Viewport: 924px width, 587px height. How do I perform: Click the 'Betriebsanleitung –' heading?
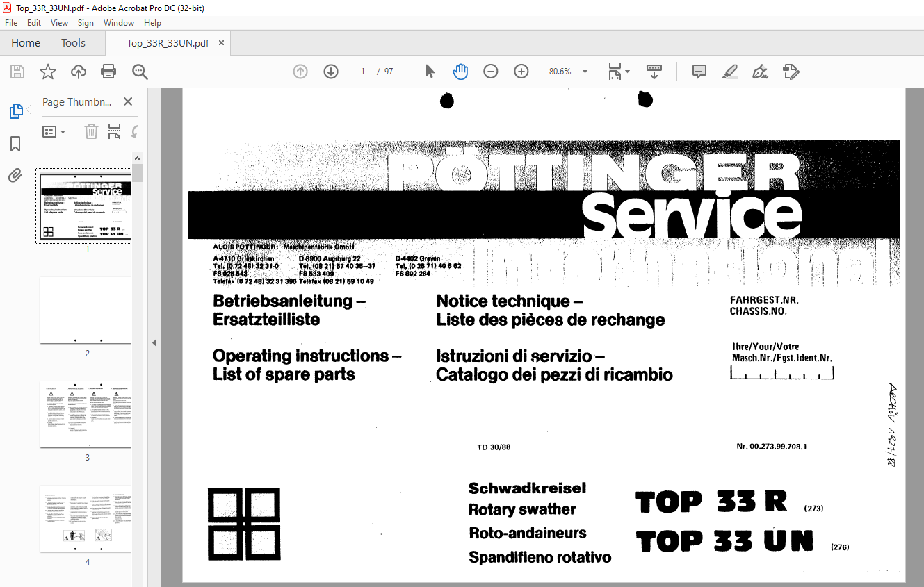[289, 301]
